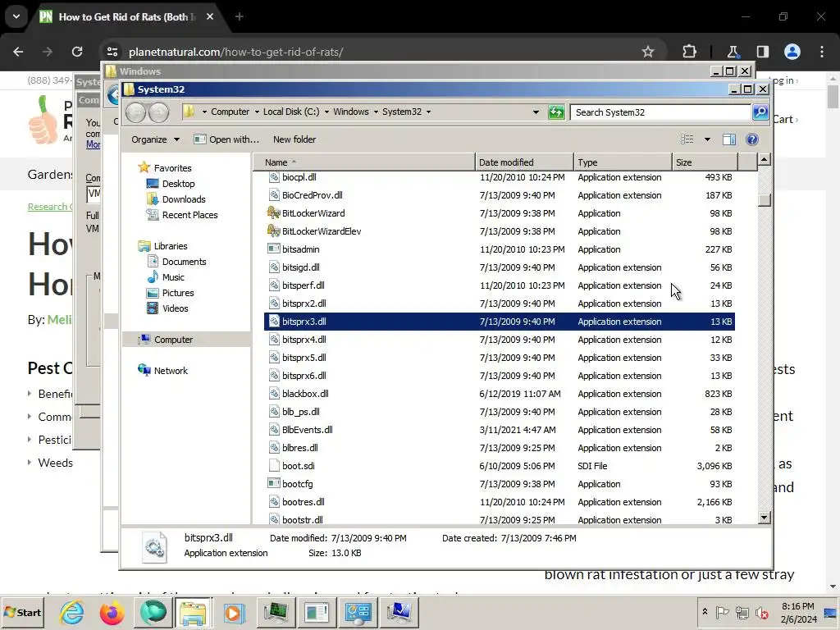Open new Chrome tab with plus icon

tap(240, 16)
